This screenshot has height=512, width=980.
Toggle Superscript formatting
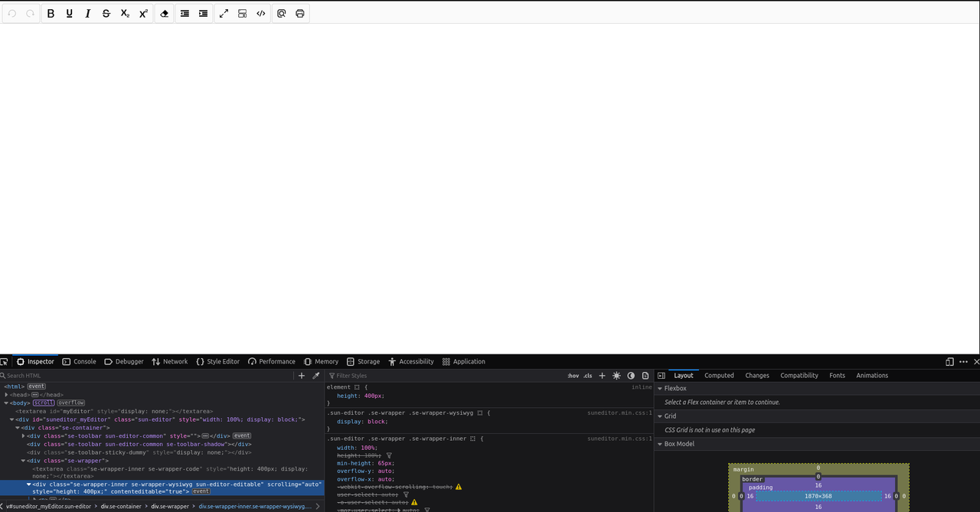pos(143,14)
